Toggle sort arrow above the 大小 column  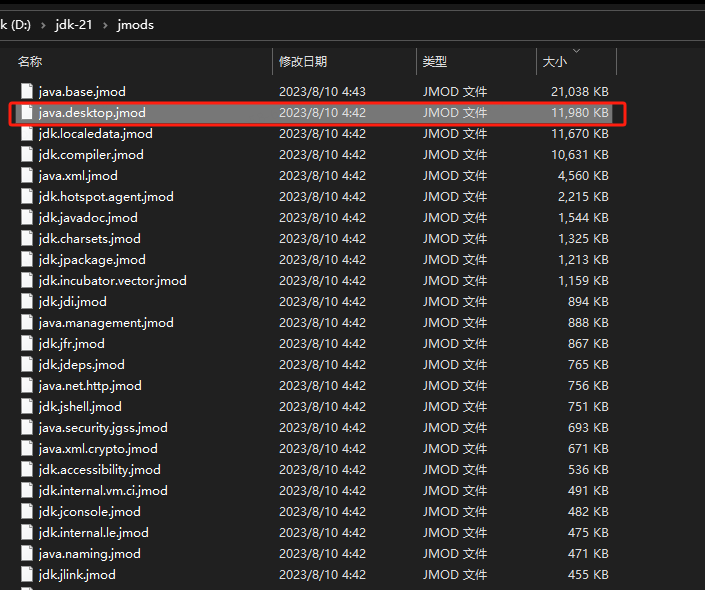(576, 51)
